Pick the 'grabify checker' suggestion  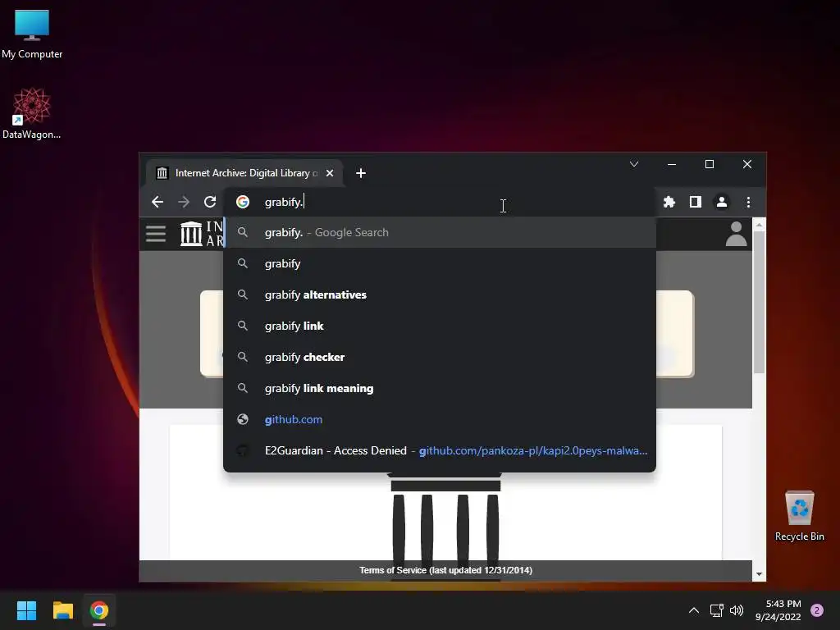440,357
